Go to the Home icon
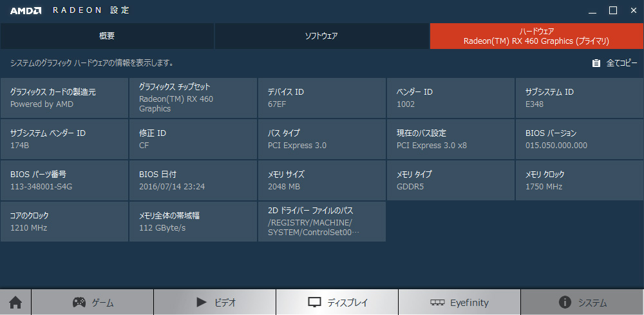 tap(15, 303)
